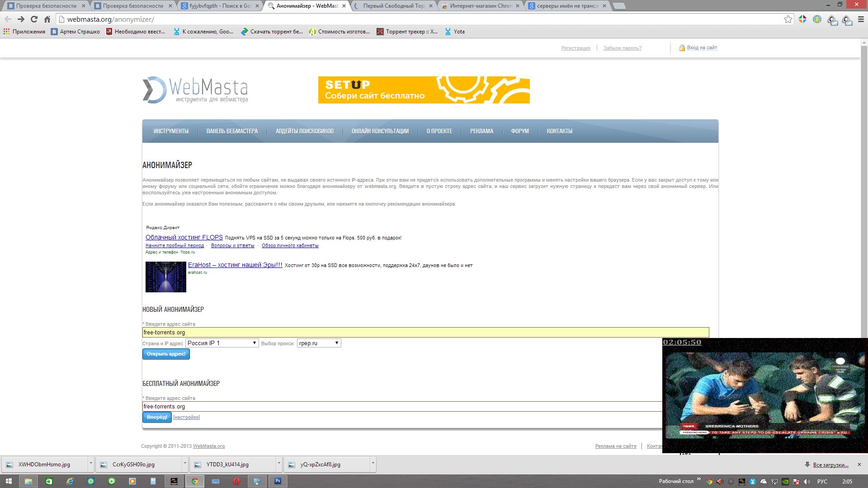
Task: Open the Windows Start button
Action: tap(9, 481)
